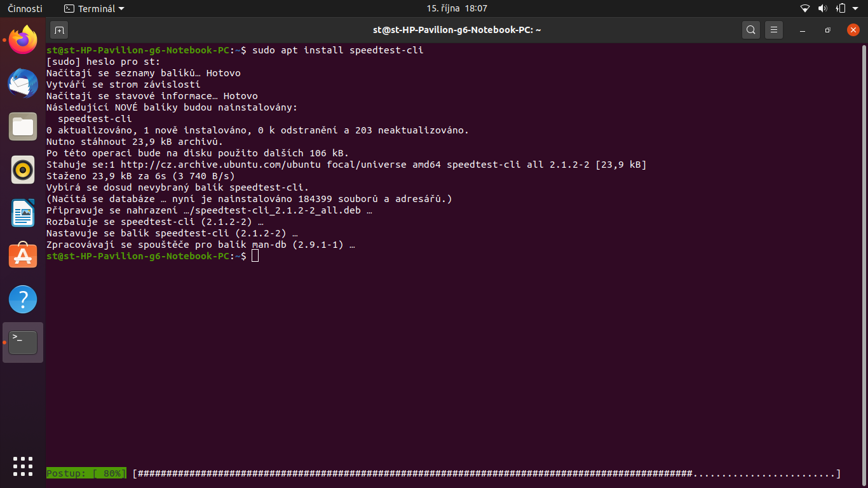Click the volume speaker icon
The width and height of the screenshot is (868, 488).
823,9
